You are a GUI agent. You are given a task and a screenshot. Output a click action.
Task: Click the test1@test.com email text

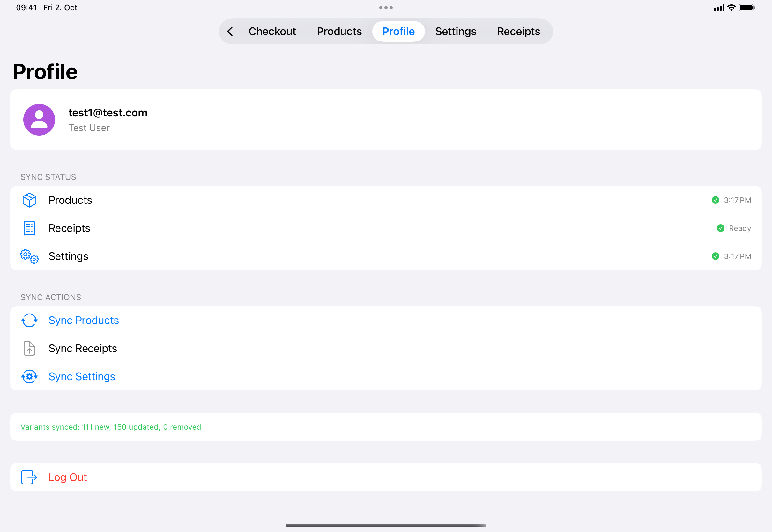point(108,113)
